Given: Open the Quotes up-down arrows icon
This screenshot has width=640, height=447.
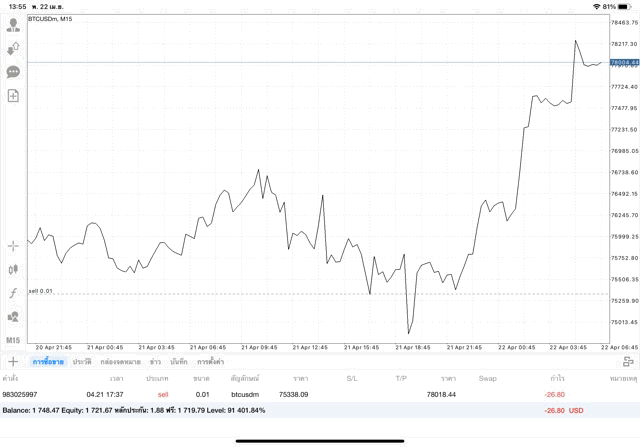Looking at the screenshot, I should (x=13, y=48).
